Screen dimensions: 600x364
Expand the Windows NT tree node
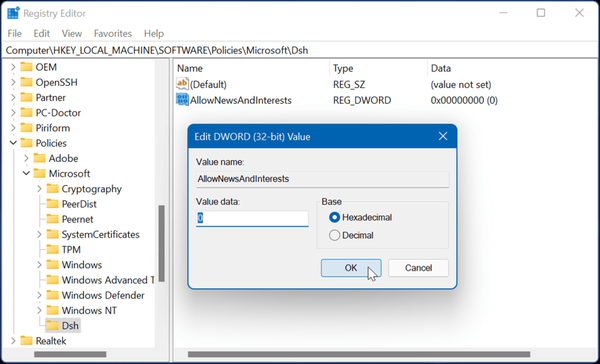pyautogui.click(x=39, y=310)
